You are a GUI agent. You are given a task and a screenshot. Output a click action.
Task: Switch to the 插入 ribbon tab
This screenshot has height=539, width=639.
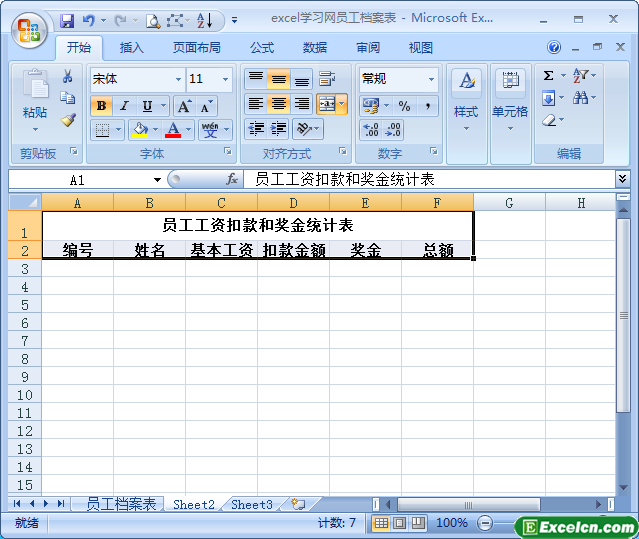click(x=131, y=47)
